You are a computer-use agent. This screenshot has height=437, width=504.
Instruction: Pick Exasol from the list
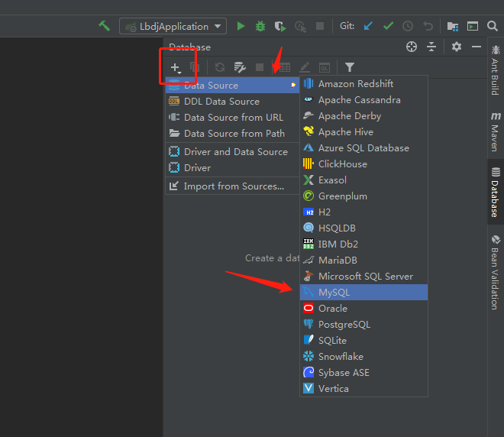point(363,180)
